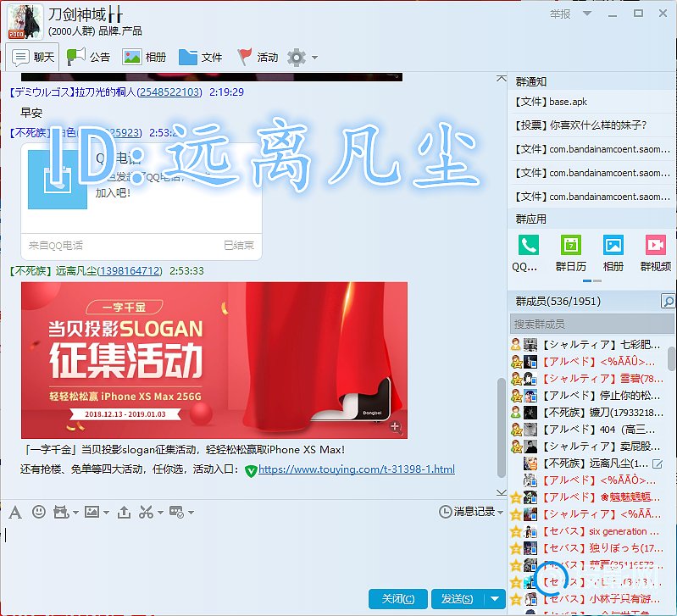Open the 群视频 group video app
Image resolution: width=677 pixels, height=616 pixels.
click(x=656, y=253)
